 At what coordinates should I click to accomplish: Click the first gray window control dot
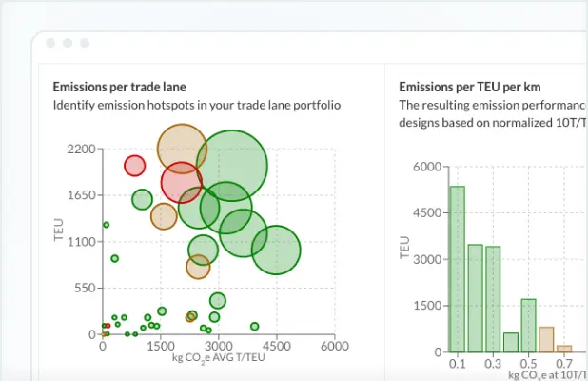[x=49, y=44]
